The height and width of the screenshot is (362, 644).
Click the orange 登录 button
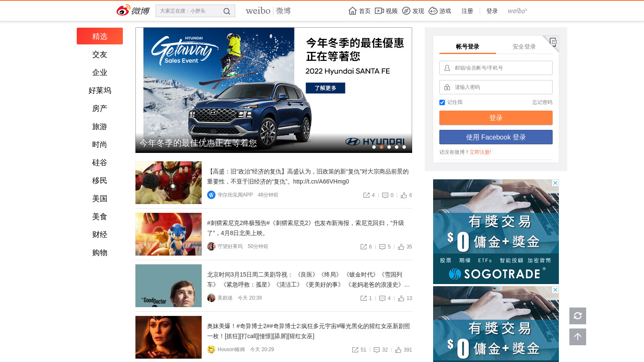(x=496, y=118)
